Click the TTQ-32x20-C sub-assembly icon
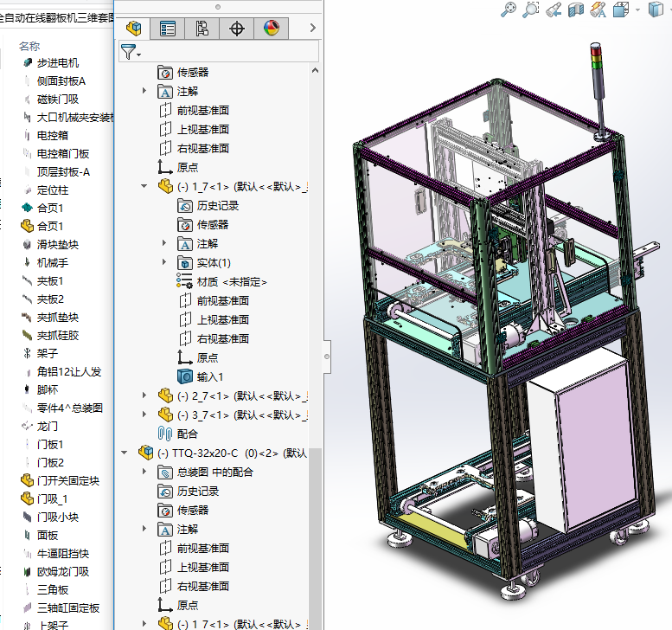The width and height of the screenshot is (672, 630). tap(145, 453)
